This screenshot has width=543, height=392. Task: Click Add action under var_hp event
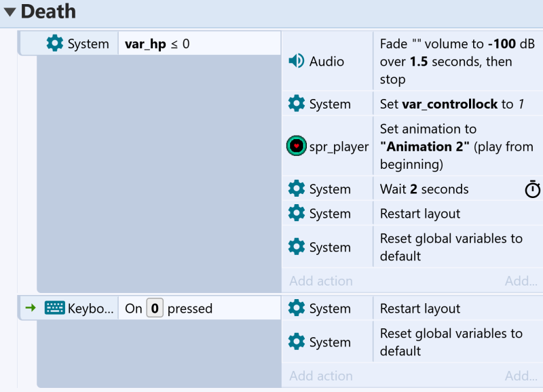click(x=321, y=281)
